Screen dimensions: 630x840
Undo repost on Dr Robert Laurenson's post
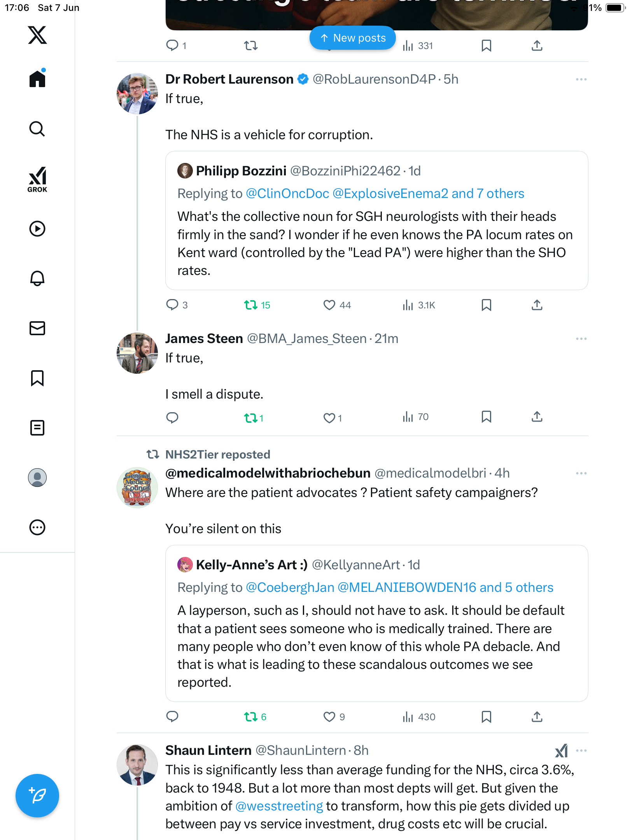[257, 305]
